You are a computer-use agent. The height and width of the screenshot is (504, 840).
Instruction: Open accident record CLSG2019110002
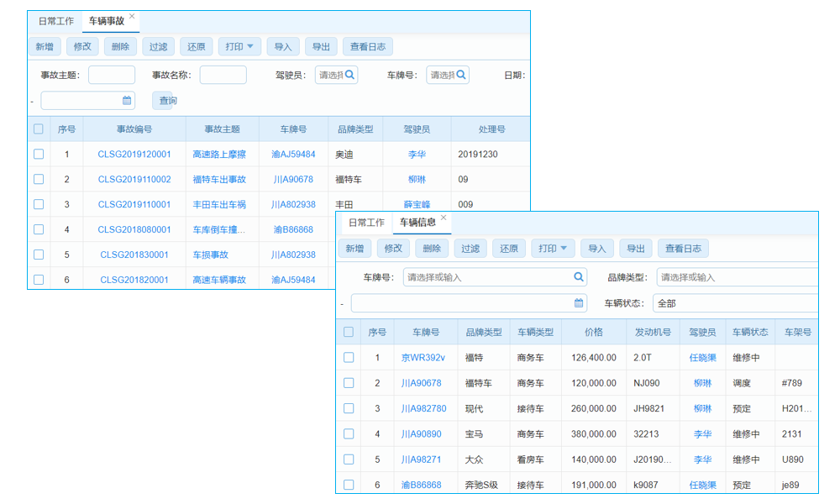coord(136,179)
